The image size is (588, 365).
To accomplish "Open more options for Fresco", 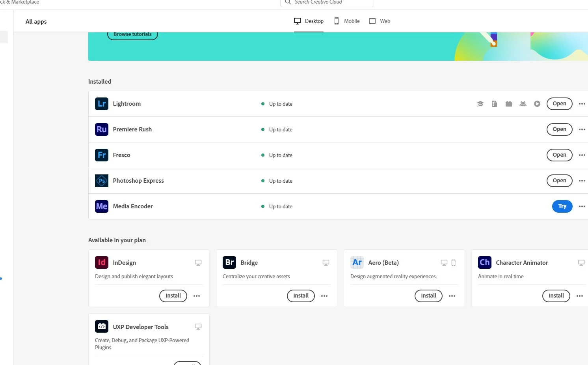I will point(582,155).
